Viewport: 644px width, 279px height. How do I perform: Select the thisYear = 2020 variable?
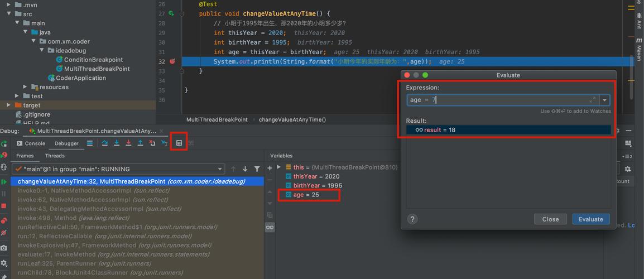tap(313, 176)
